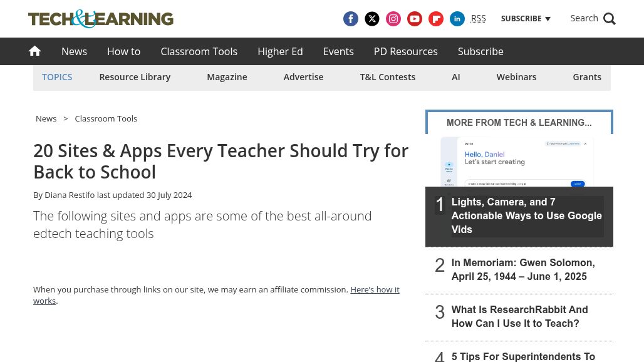Open the PD Resources menu
The image size is (644, 362).
pyautogui.click(x=405, y=51)
